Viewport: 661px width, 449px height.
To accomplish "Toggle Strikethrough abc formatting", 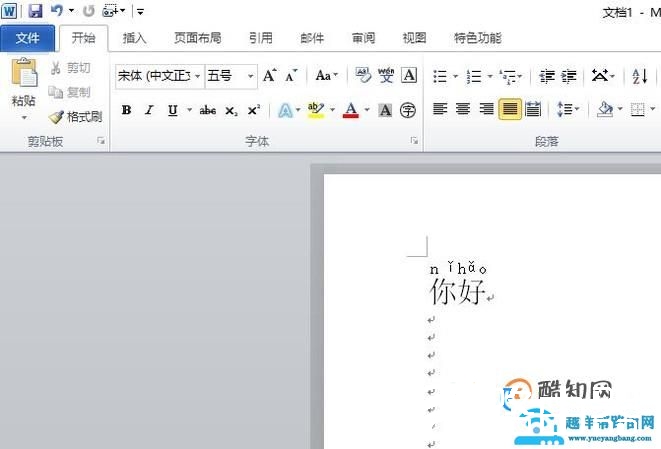I will [208, 110].
